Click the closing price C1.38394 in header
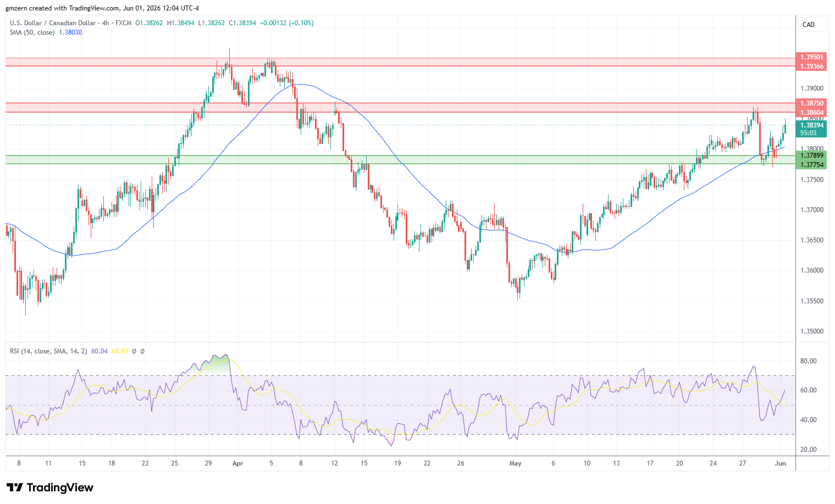 [x=242, y=23]
